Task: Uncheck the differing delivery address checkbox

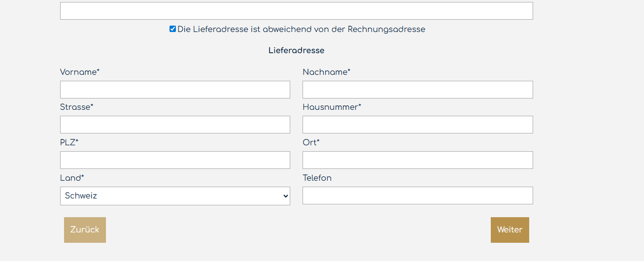Action: click(x=172, y=29)
